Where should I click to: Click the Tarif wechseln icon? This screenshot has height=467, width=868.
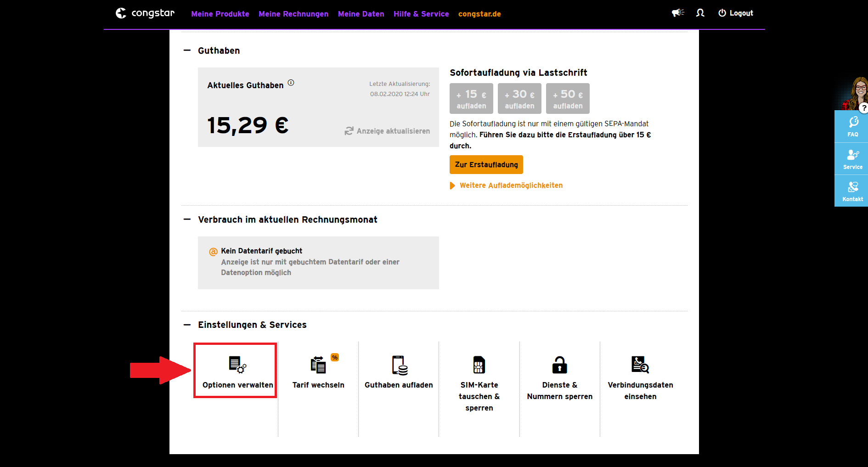click(x=318, y=365)
